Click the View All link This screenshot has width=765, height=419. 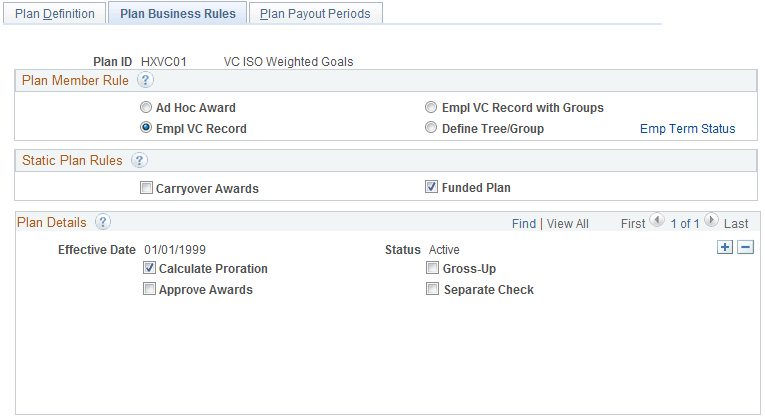pyautogui.click(x=567, y=224)
